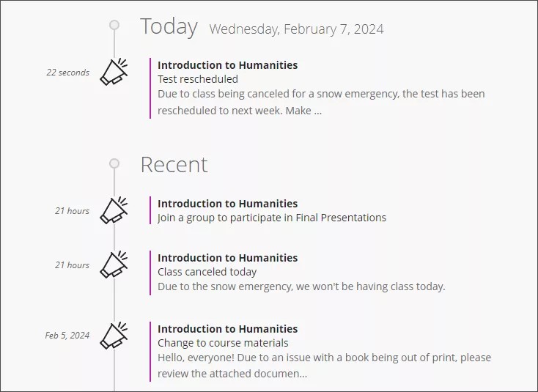This screenshot has height=392, width=538.
Task: Open Join a group to participate announcement
Action: [271, 218]
